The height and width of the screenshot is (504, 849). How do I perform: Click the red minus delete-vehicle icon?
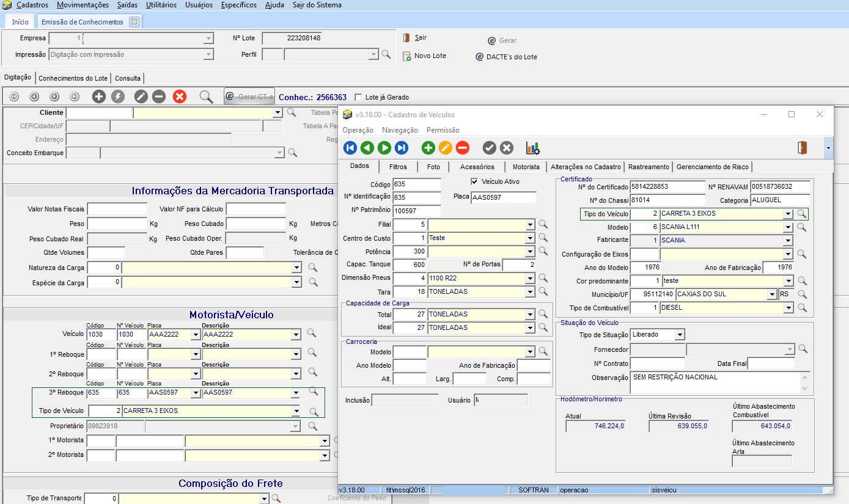tap(462, 148)
